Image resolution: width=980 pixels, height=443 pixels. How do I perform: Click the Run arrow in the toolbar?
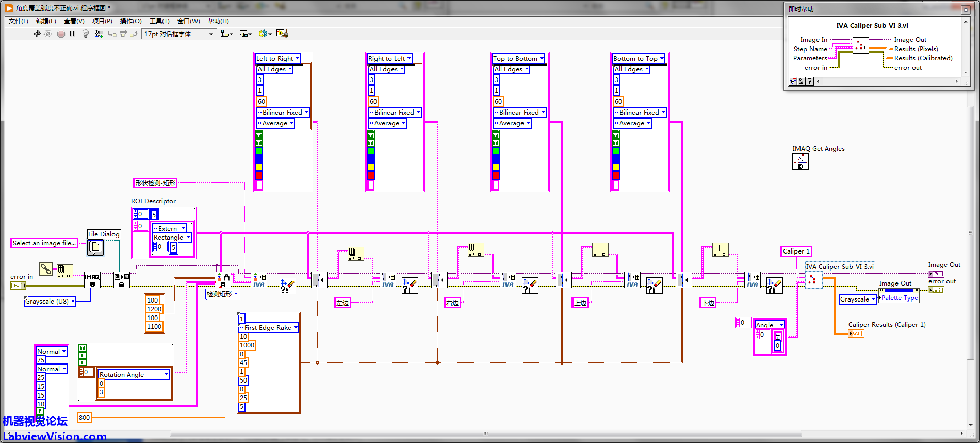[x=37, y=34]
